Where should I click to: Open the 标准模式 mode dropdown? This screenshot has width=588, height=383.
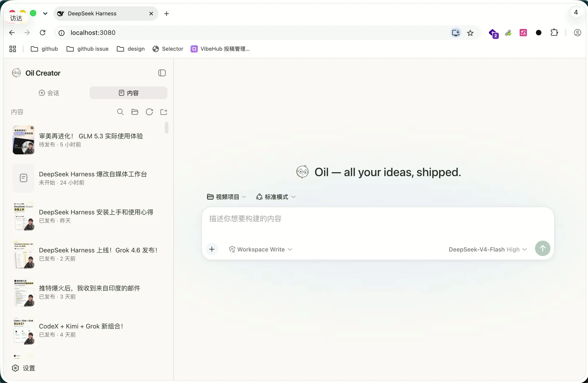[276, 197]
